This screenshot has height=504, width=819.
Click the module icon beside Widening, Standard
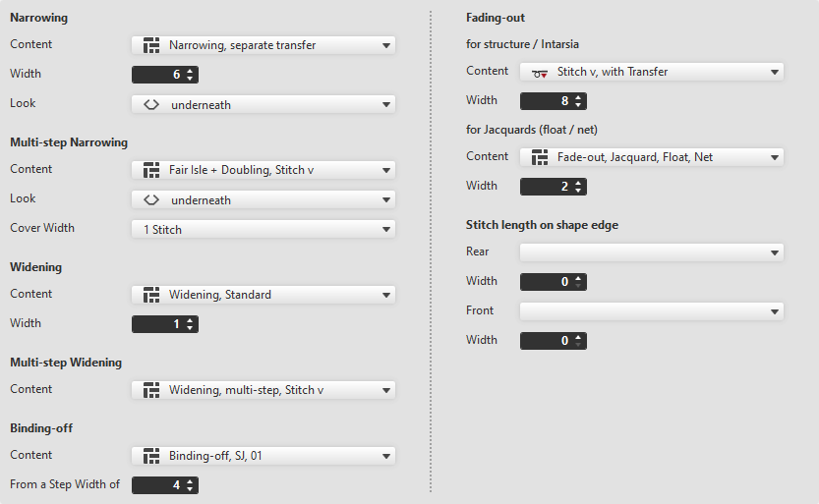151,295
